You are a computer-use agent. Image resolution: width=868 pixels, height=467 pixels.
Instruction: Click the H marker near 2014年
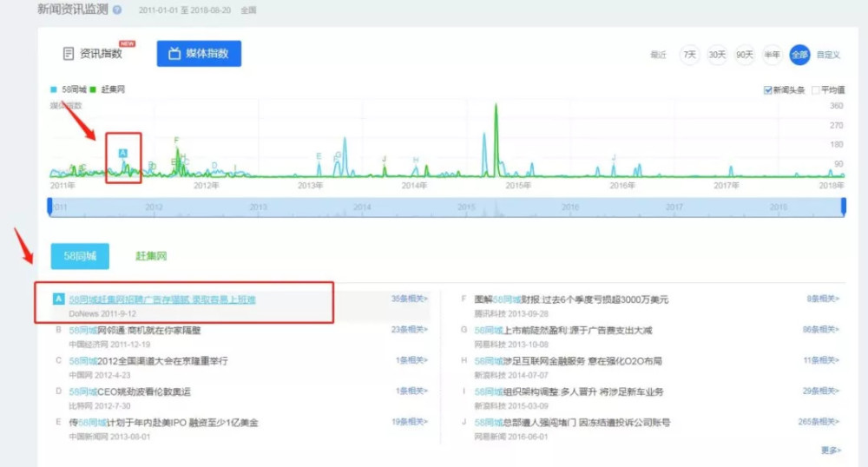(x=416, y=160)
